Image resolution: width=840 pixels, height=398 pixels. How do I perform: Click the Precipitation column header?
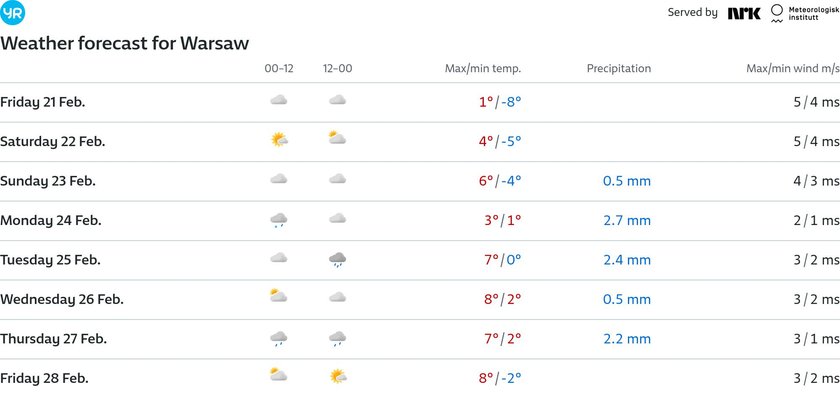619,69
